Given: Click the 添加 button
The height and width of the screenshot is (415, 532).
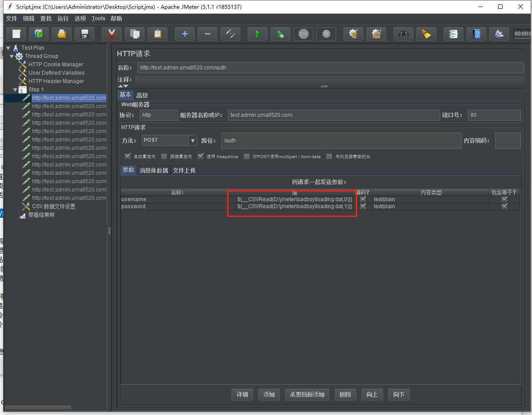Looking at the screenshot, I should 269,394.
